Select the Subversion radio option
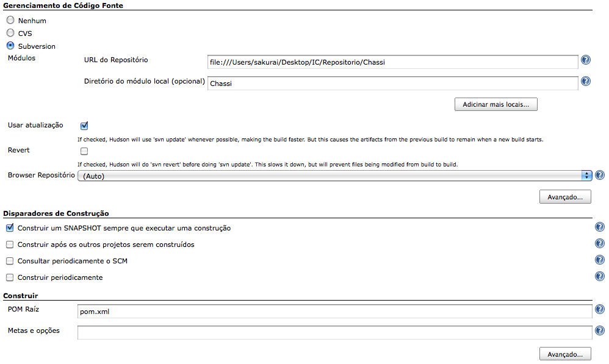Screen dimensions: 609x364 [x=10, y=46]
